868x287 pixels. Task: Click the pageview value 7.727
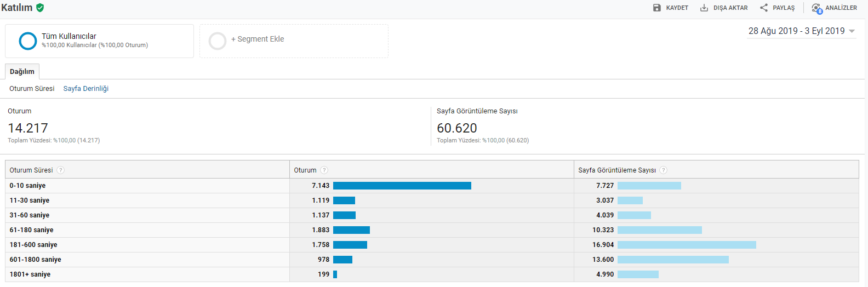click(x=605, y=186)
